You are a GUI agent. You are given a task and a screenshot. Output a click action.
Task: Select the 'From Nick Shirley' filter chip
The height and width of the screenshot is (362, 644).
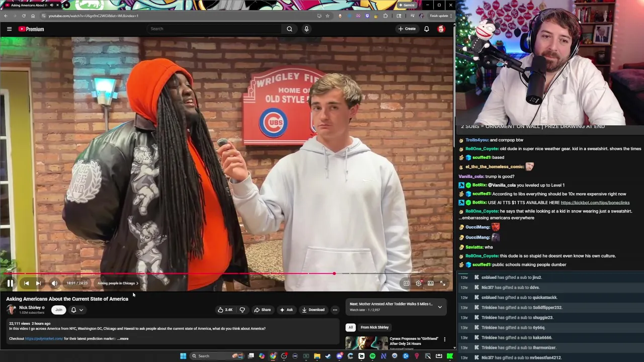coord(375,327)
